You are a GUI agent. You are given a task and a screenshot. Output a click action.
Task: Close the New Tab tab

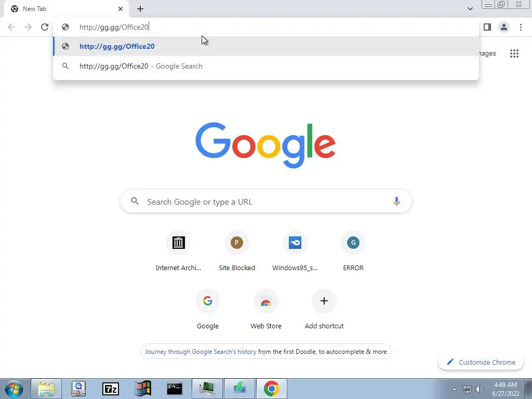coord(121,9)
